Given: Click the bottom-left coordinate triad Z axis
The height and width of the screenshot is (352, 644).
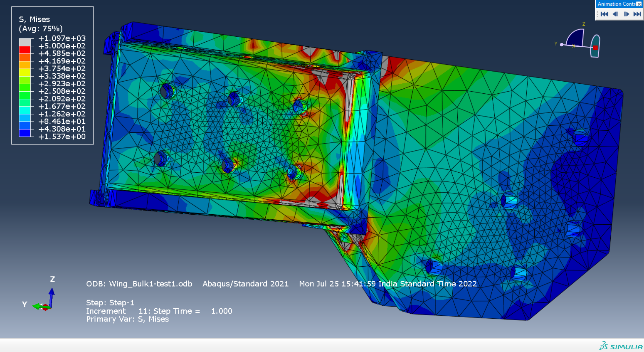Looking at the screenshot, I should tap(51, 294).
